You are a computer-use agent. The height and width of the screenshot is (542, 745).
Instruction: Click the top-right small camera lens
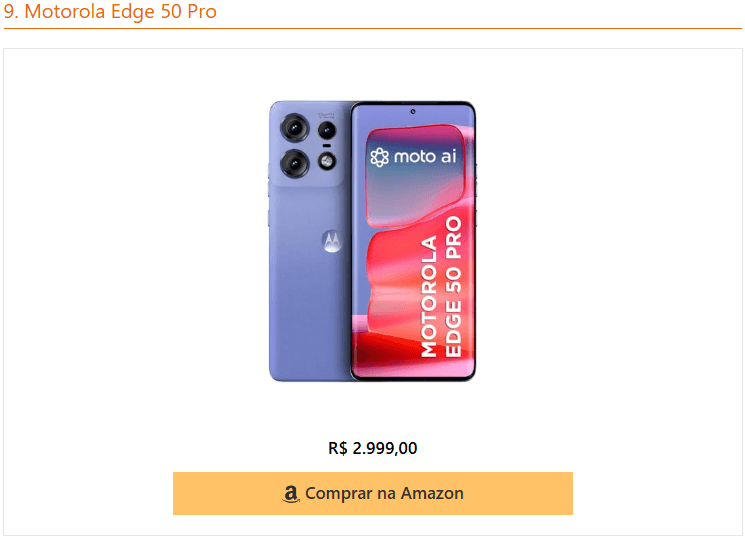click(x=327, y=130)
